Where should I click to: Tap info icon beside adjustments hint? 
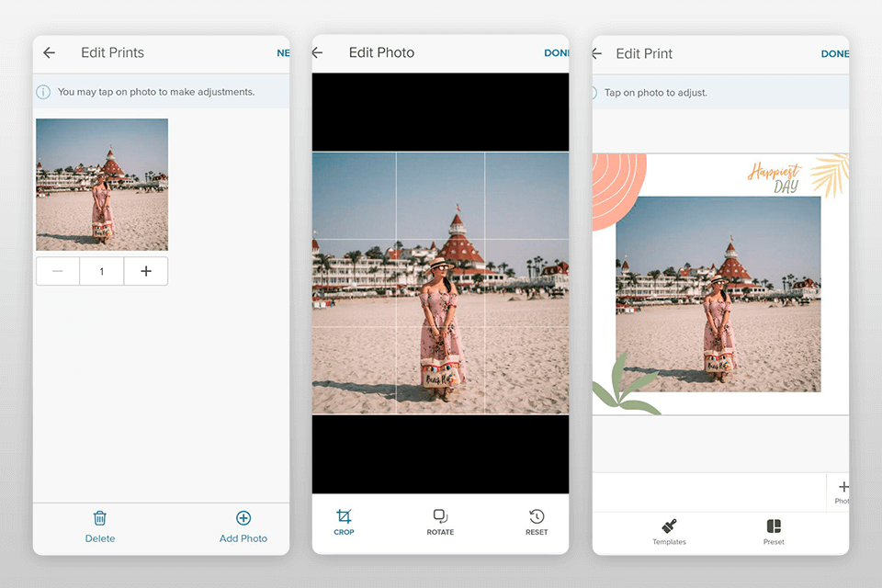point(43,92)
